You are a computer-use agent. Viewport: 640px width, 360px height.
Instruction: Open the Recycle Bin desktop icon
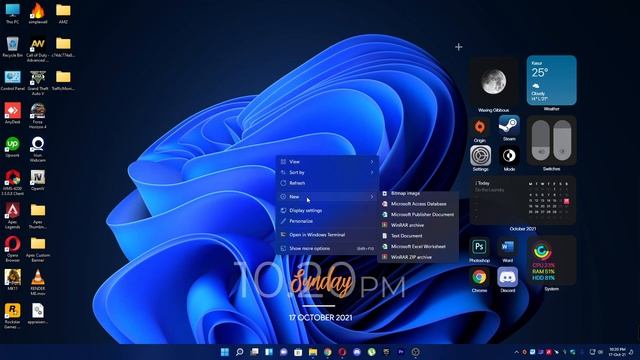[x=12, y=47]
